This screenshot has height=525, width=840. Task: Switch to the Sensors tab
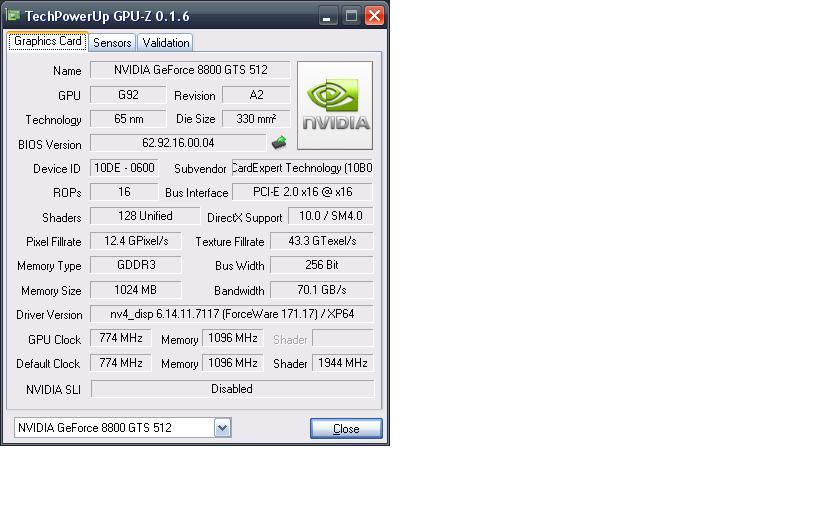[x=112, y=43]
